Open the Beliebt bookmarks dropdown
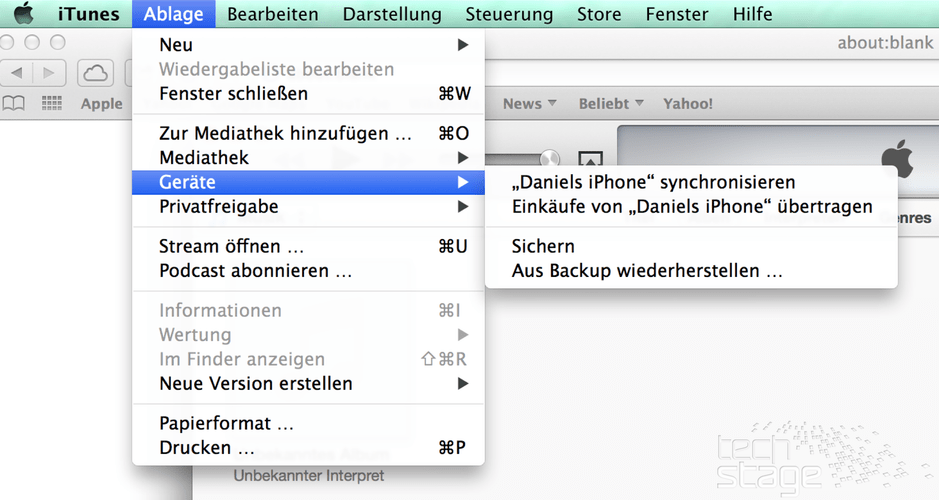Screen dimensions: 939x500 point(610,103)
